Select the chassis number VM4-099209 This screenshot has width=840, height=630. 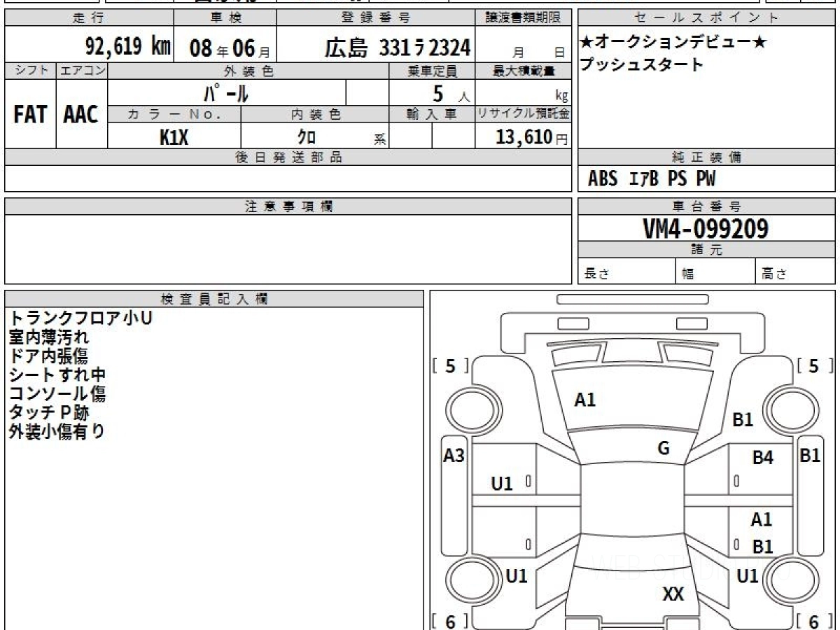point(706,228)
